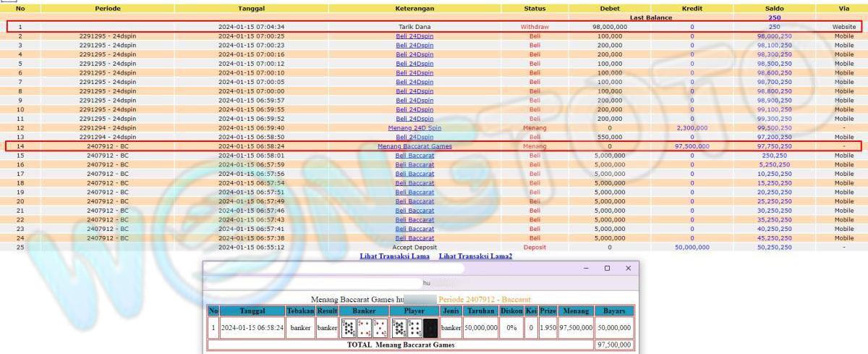
Task: Open Beli 24Dspin link in row 13
Action: [x=414, y=137]
